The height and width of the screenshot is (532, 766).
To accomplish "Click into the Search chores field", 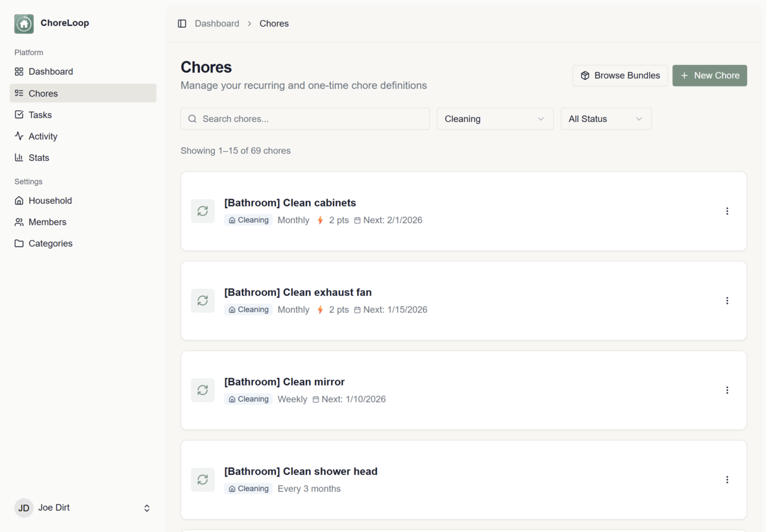I will pyautogui.click(x=305, y=119).
